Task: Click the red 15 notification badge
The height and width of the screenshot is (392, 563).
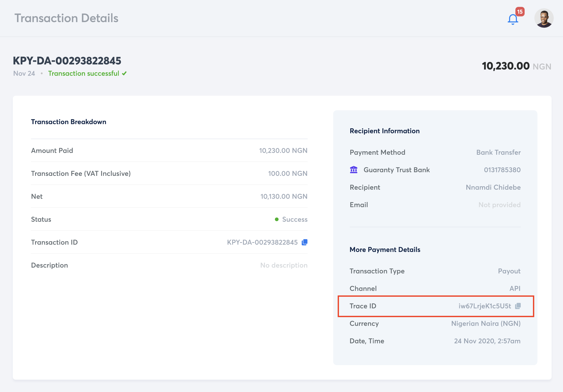Action: click(520, 11)
